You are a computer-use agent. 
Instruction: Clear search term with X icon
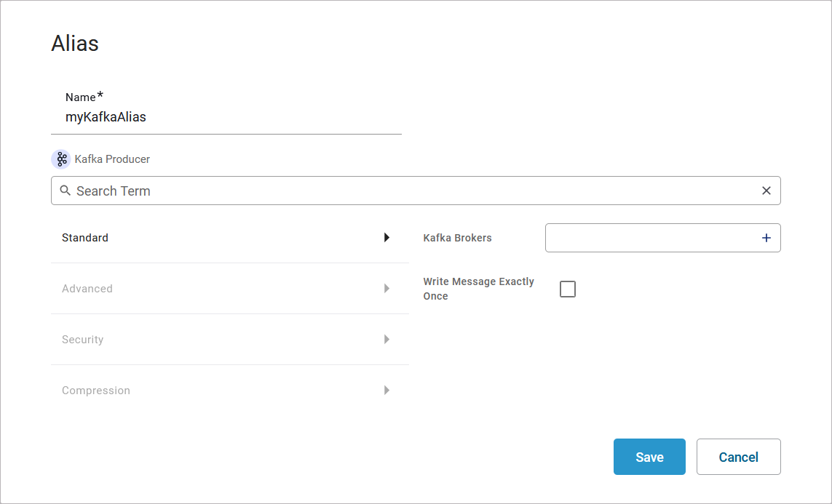pos(766,191)
